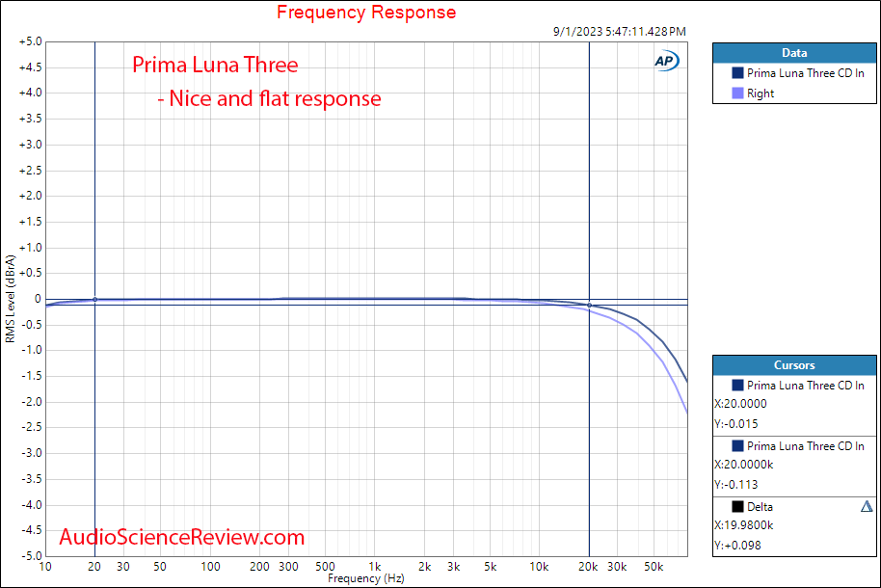The width and height of the screenshot is (881, 588).
Task: Click the 50k x-axis tick label
Action: [654, 567]
